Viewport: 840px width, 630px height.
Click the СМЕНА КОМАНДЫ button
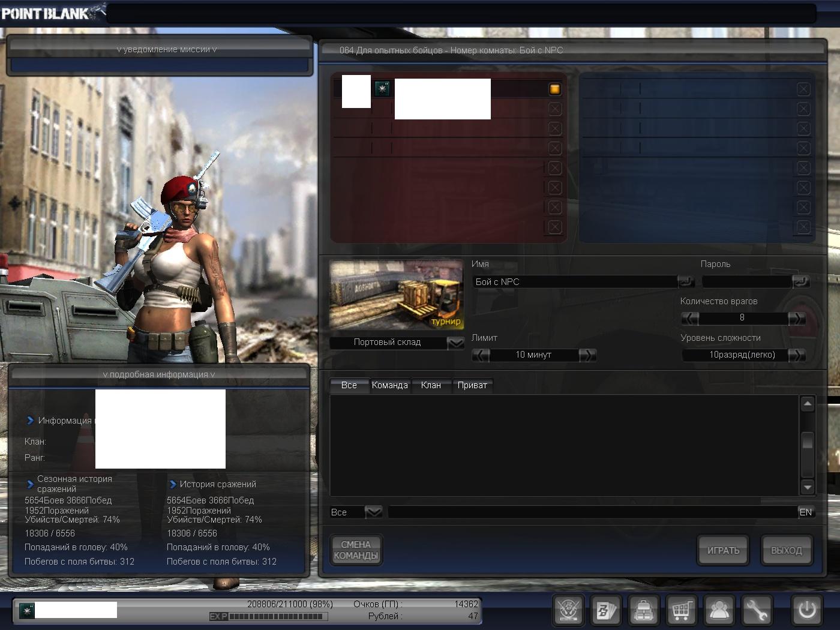[x=356, y=550]
